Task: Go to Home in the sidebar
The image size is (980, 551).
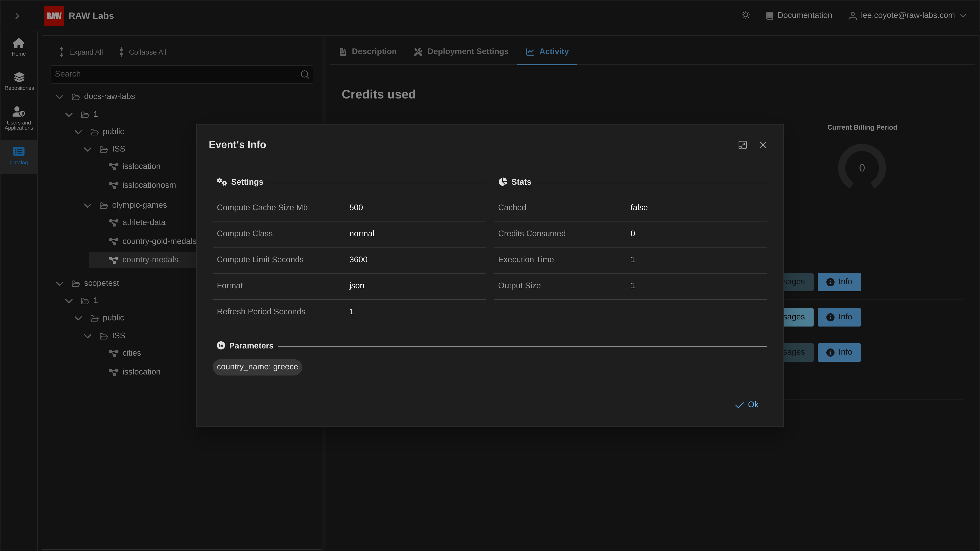Action: 19,47
